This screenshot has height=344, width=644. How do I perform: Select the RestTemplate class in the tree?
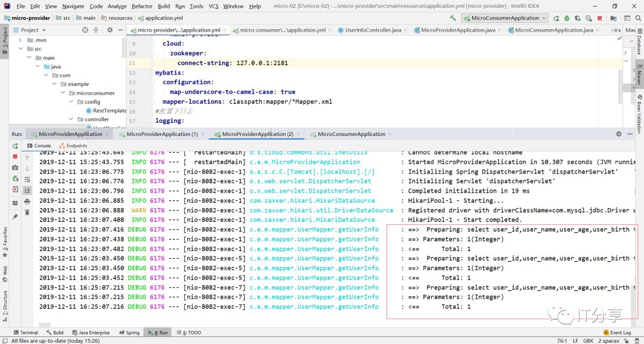(x=106, y=110)
